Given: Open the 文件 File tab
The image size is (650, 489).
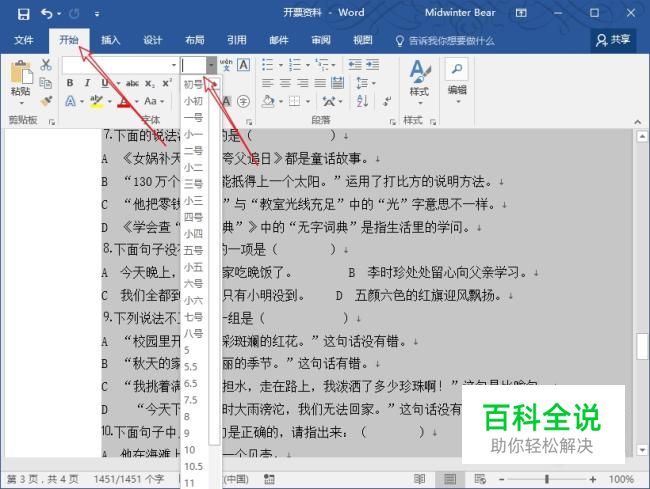Looking at the screenshot, I should [24, 40].
